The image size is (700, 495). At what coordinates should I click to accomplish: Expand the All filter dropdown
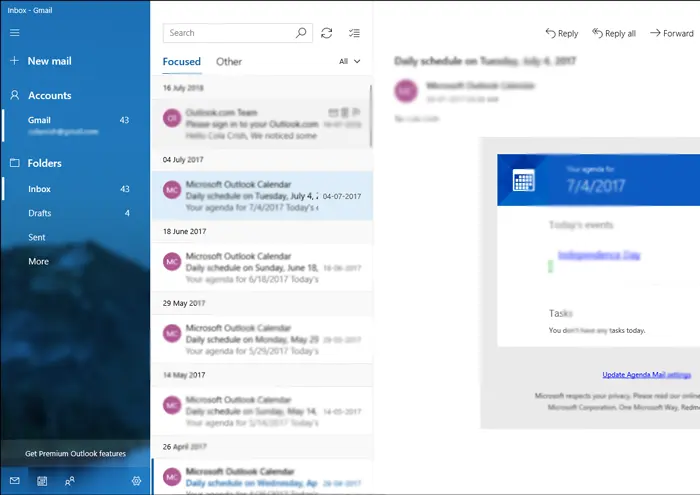pos(349,62)
